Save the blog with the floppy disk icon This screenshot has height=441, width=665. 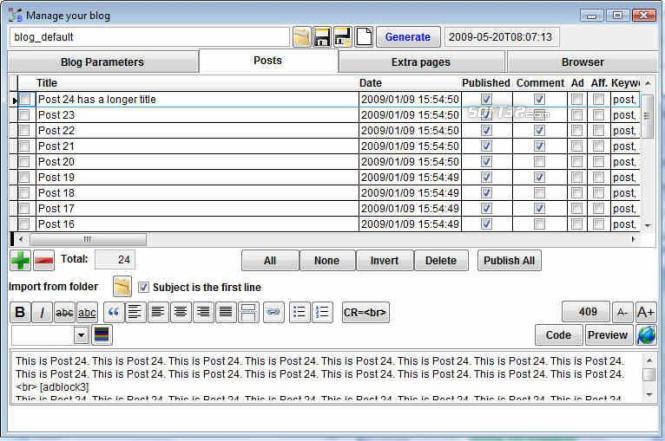tap(322, 37)
